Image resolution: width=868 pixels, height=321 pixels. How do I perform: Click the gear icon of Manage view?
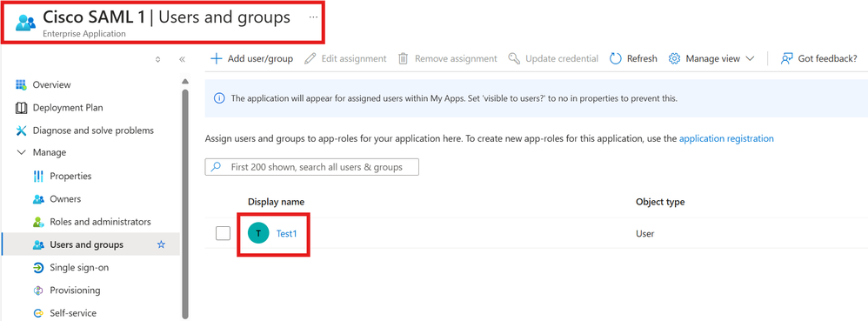[674, 58]
